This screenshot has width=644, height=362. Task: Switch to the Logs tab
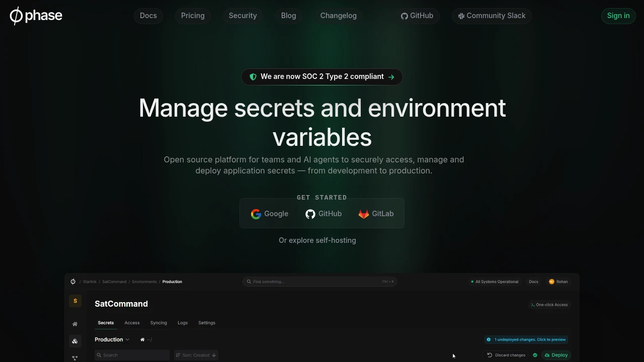(x=183, y=323)
